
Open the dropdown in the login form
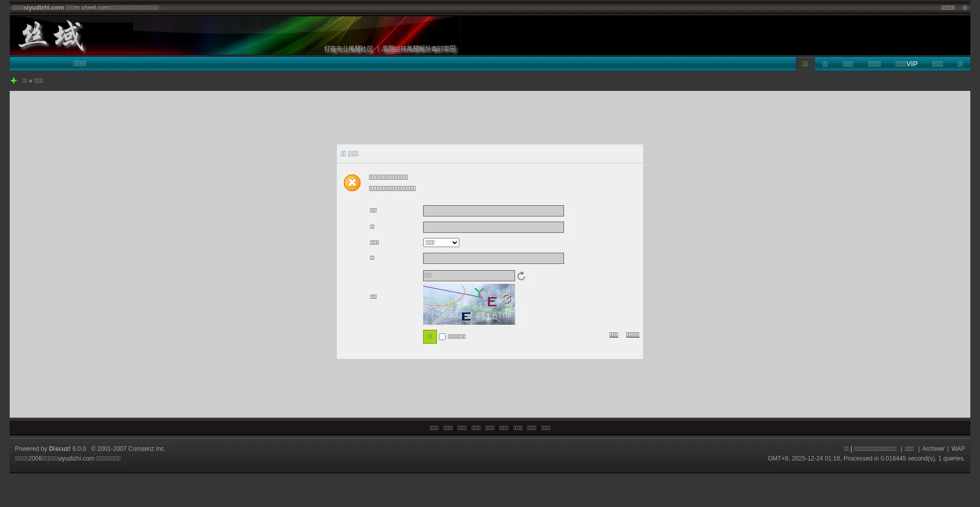point(441,243)
